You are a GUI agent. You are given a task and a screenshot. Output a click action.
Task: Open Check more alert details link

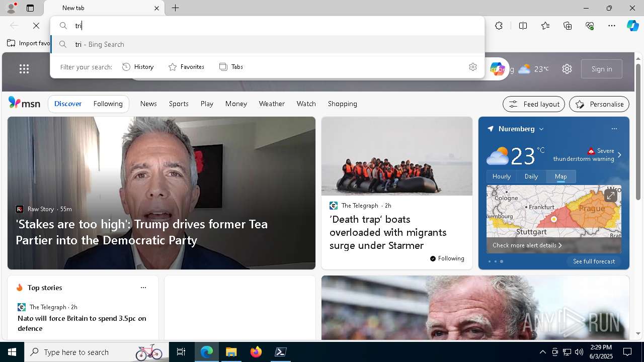point(527,245)
